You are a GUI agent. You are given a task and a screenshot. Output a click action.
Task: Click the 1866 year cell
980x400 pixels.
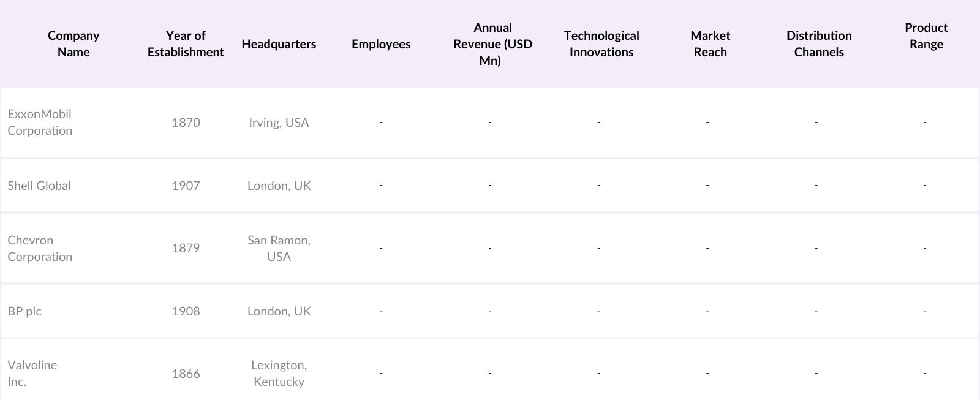click(x=186, y=374)
